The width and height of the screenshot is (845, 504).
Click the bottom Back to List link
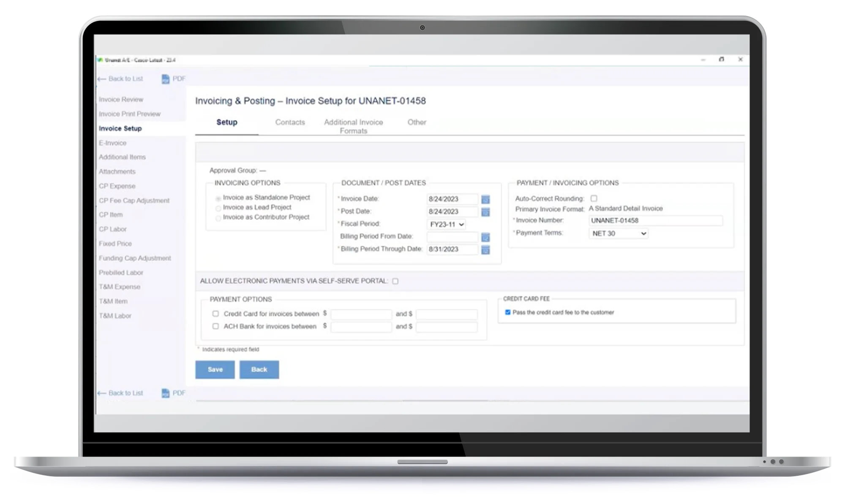click(x=125, y=393)
